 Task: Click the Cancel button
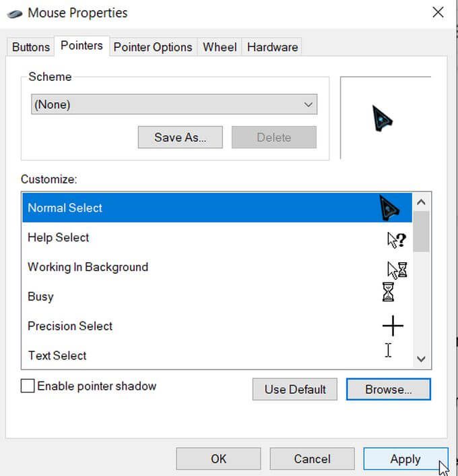click(x=312, y=458)
